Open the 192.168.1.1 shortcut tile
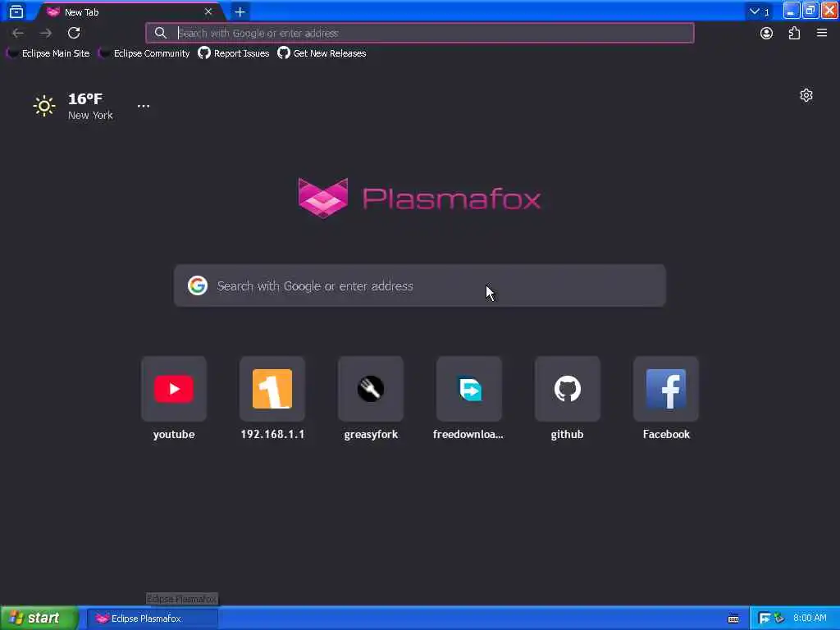The width and height of the screenshot is (840, 630). [272, 398]
